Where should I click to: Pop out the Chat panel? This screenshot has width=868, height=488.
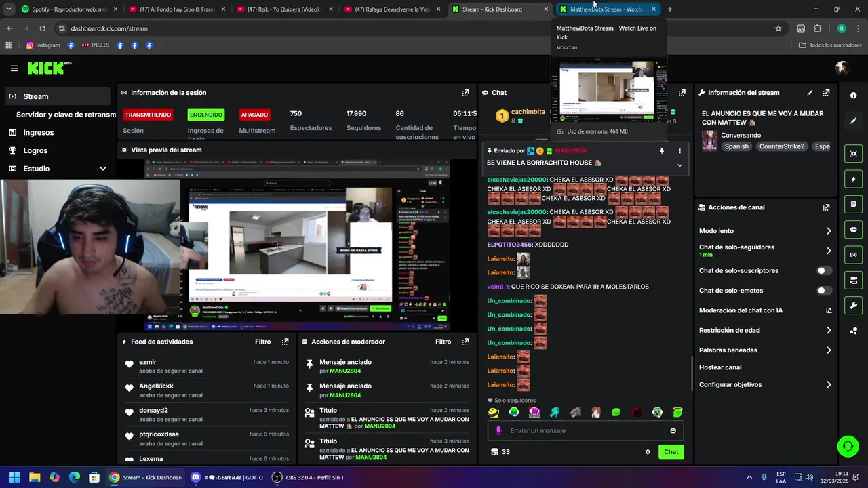682,93
